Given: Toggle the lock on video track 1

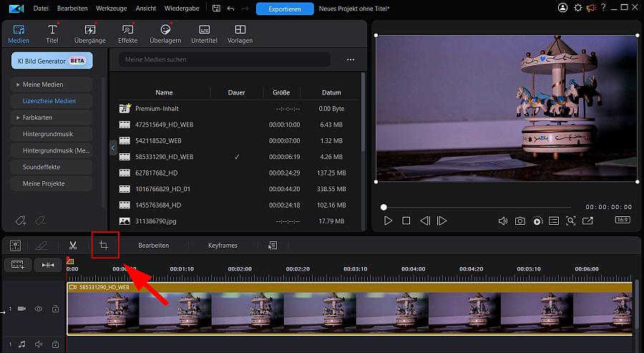Looking at the screenshot, I should (55, 309).
